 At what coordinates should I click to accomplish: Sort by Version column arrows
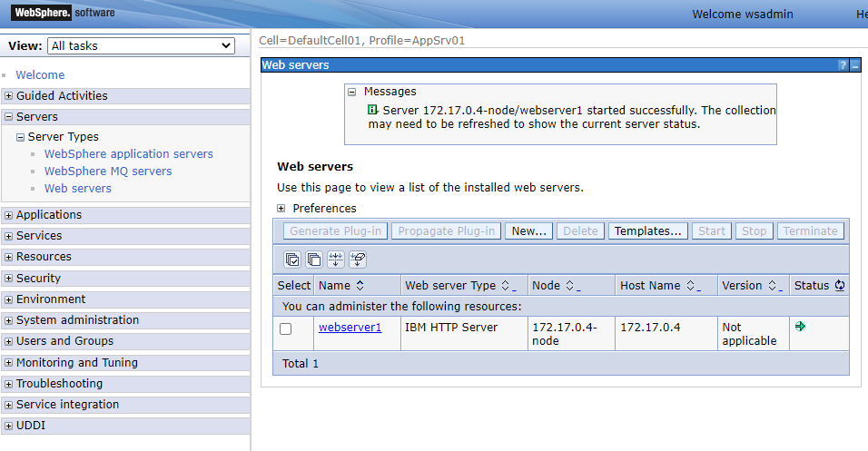(x=773, y=286)
